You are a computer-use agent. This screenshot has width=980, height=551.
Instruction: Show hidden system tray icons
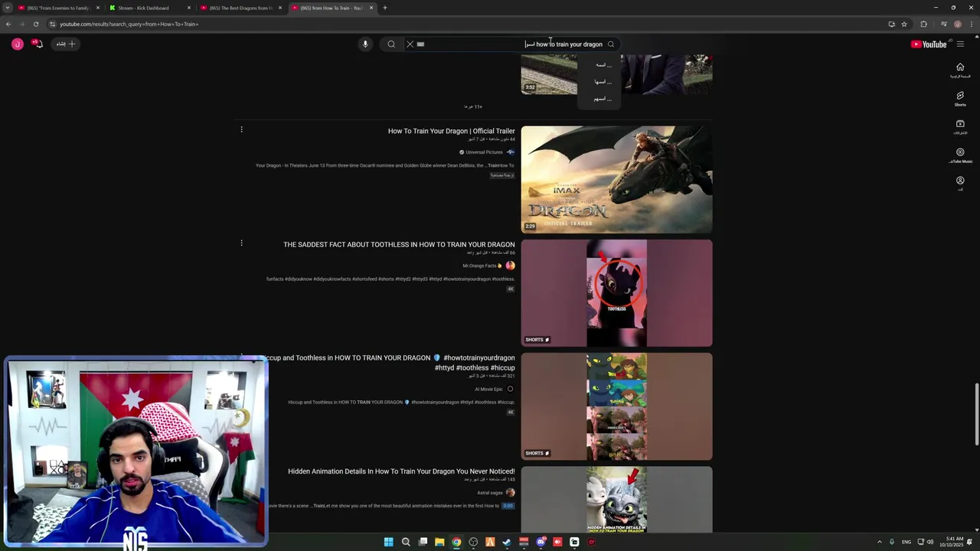click(x=879, y=542)
